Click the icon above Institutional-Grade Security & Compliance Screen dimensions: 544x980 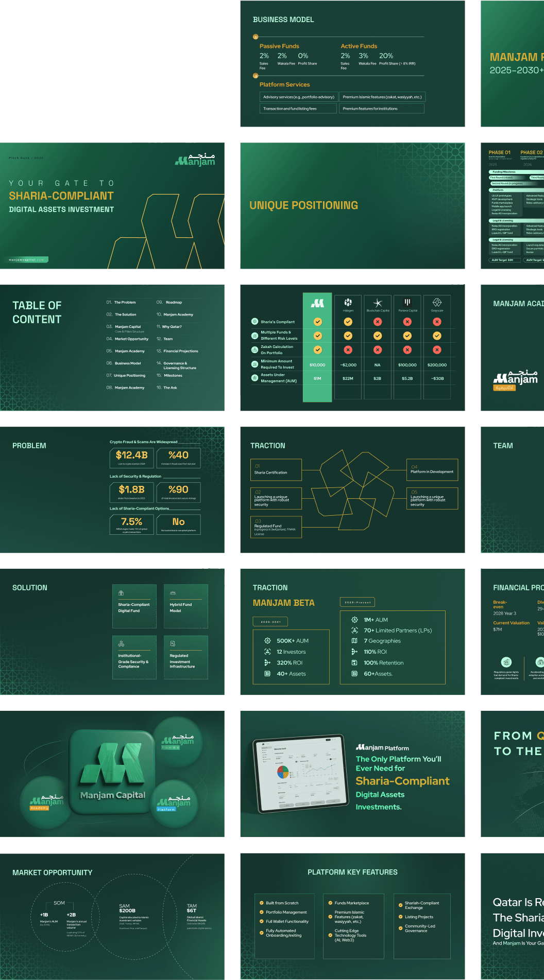click(x=121, y=643)
